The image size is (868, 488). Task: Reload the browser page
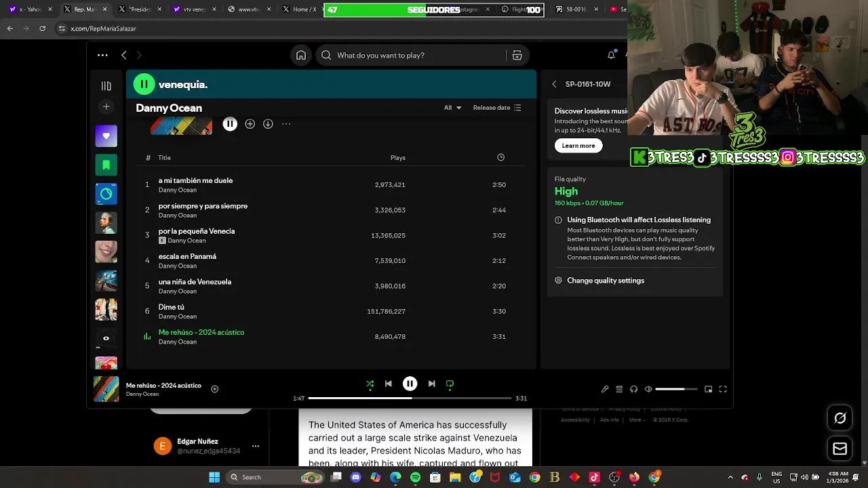click(42, 28)
